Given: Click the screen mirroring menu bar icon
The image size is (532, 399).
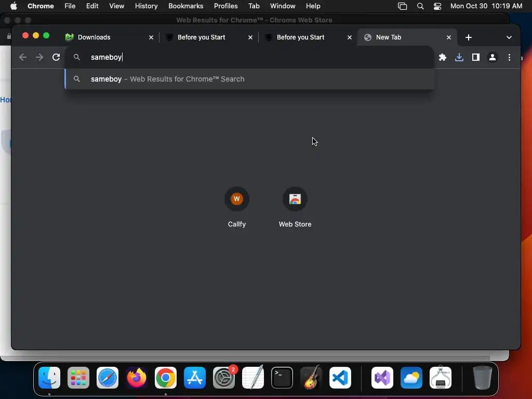Looking at the screenshot, I should point(403,6).
